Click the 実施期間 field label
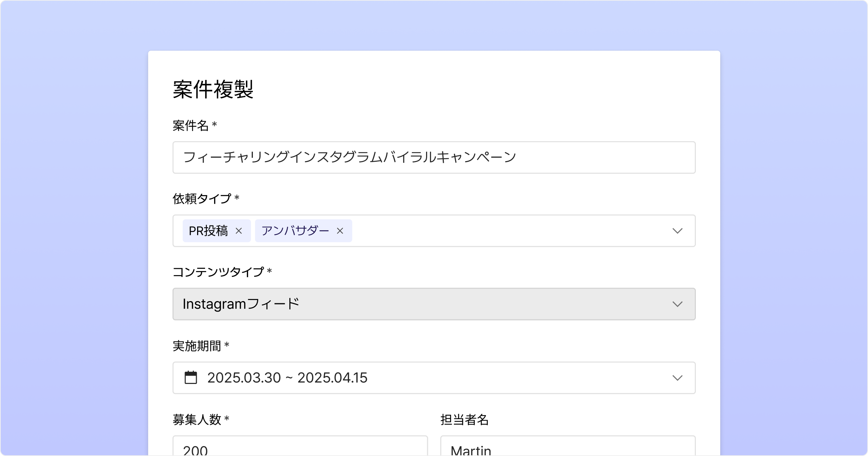This screenshot has height=456, width=868. [197, 346]
